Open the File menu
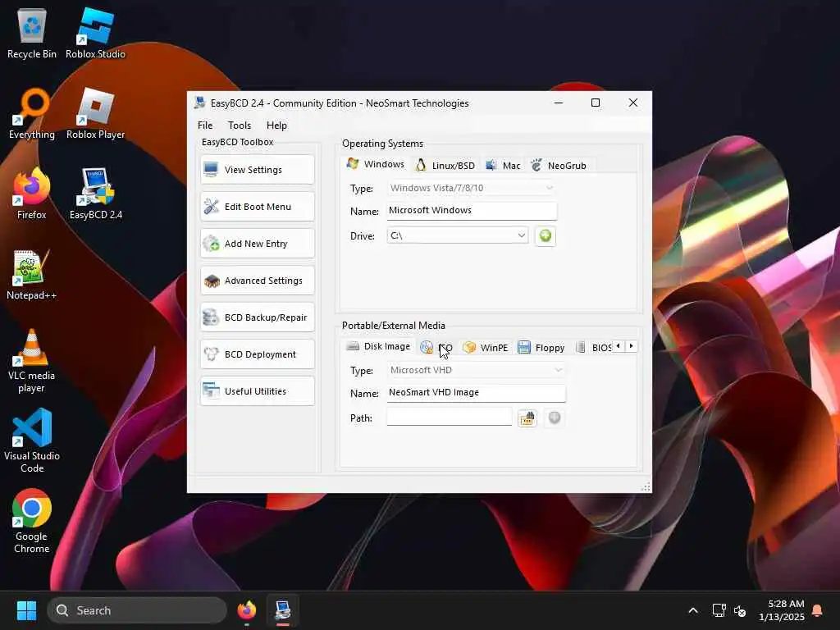The image size is (840, 630). [205, 126]
